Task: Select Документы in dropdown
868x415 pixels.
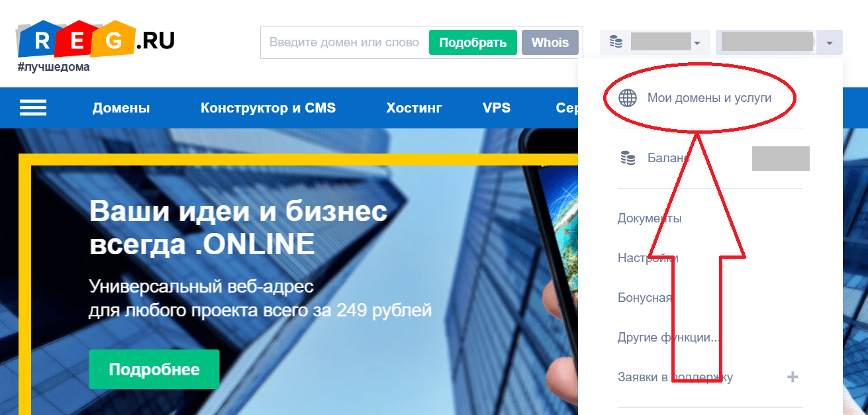Action: 650,218
